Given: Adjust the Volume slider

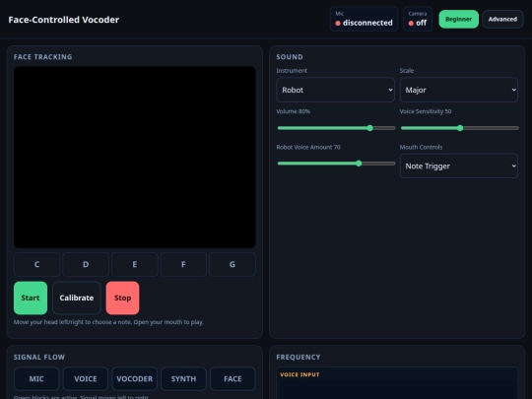Looking at the screenshot, I should pos(336,128).
